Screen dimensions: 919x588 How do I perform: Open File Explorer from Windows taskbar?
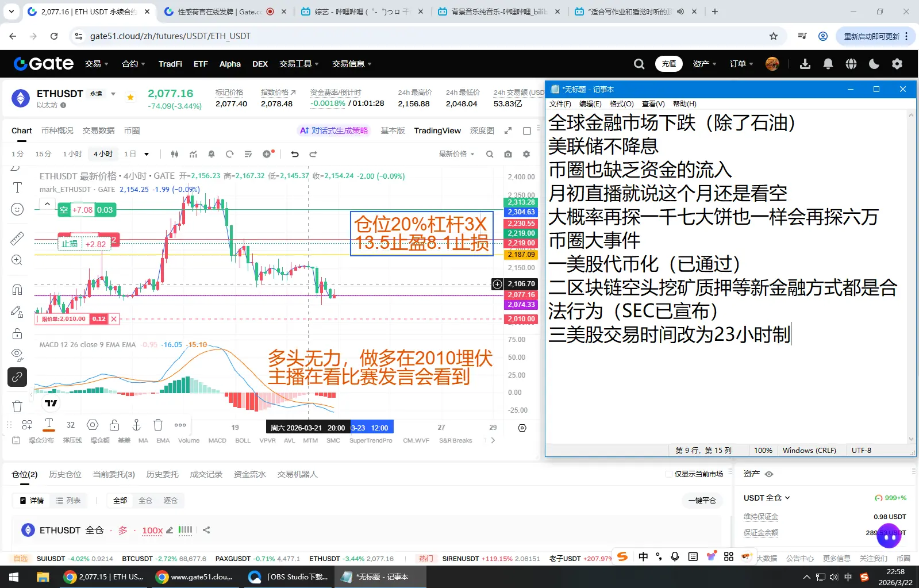[x=43, y=577]
